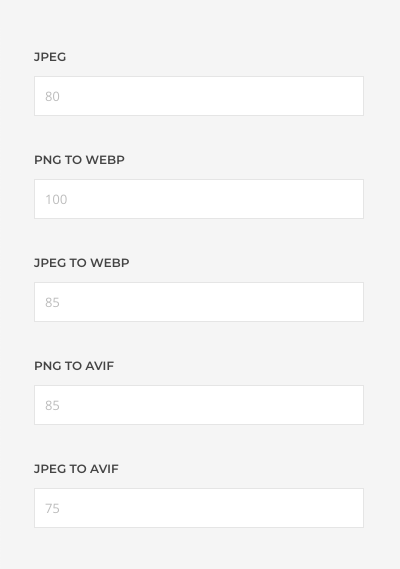The width and height of the screenshot is (400, 569).
Task: Place cursor in the topmost quality text box
Action: (199, 96)
